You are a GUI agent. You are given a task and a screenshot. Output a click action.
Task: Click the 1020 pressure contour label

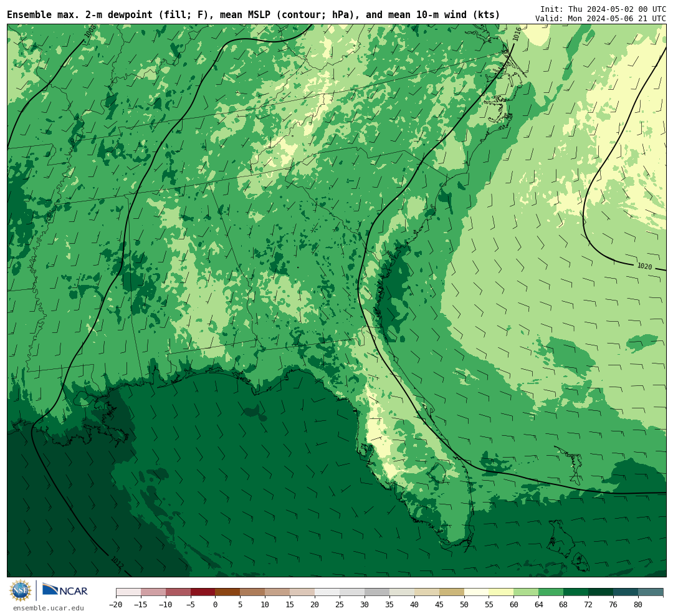644,266
